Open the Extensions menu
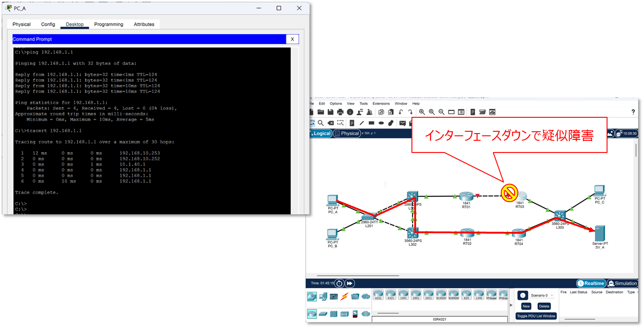The width and height of the screenshot is (644, 328). pos(381,104)
